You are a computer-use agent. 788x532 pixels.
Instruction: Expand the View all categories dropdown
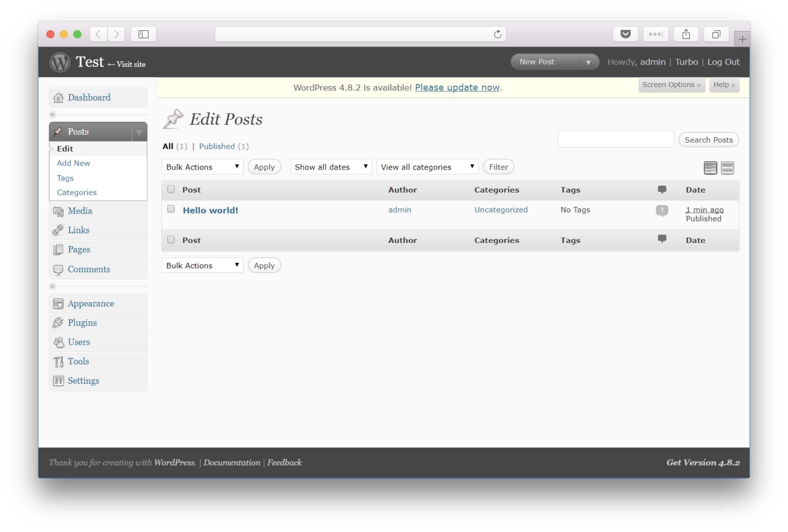[427, 167]
